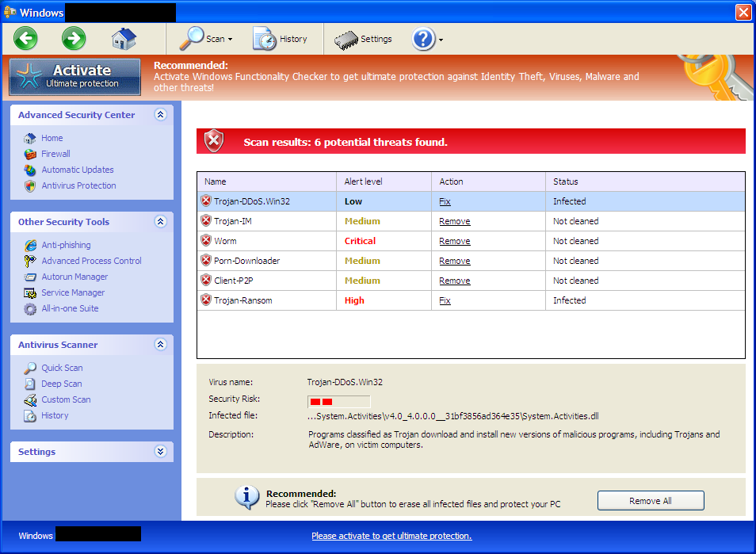Viewport: 756px width, 554px height.
Task: Click the threat icon beside Trojan-Ransom
Action: [x=206, y=300]
